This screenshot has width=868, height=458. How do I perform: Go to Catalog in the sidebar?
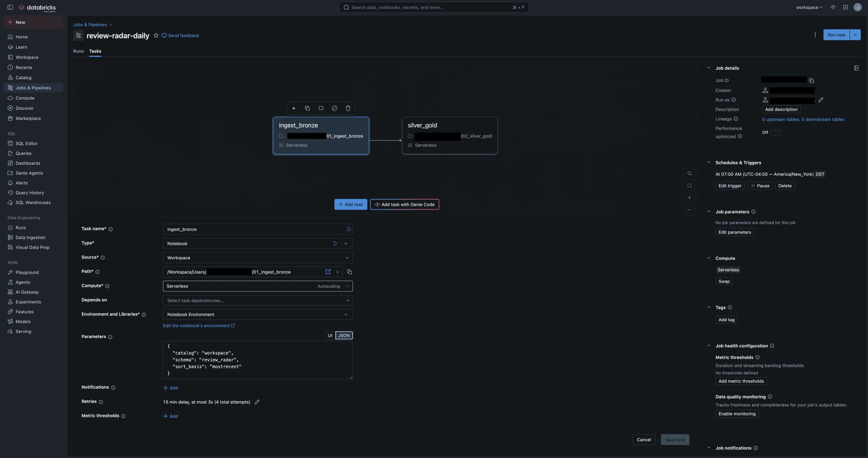point(33,78)
